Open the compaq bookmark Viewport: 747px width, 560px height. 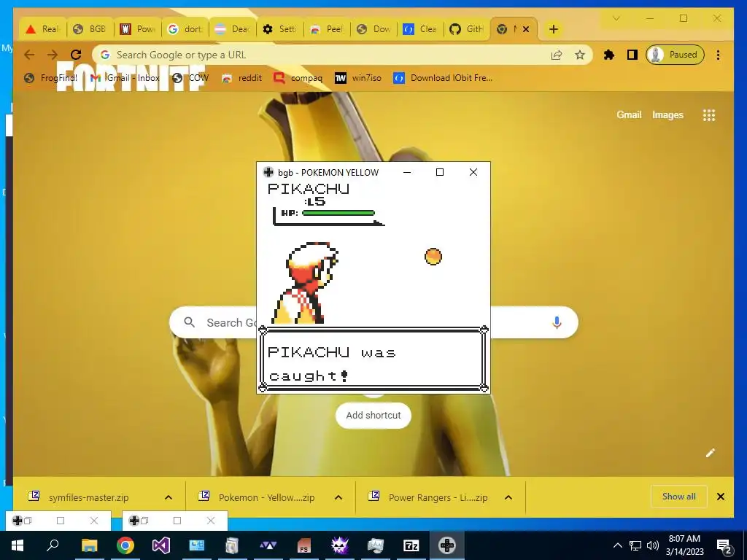point(298,77)
